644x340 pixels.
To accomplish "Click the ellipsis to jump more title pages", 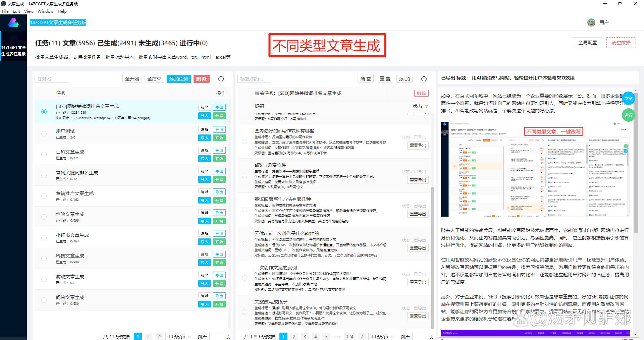I will [x=337, y=336].
